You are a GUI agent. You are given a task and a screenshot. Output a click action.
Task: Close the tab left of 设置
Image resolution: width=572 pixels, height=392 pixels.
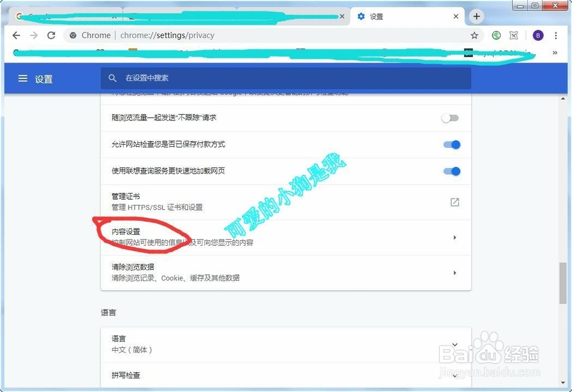click(x=342, y=17)
